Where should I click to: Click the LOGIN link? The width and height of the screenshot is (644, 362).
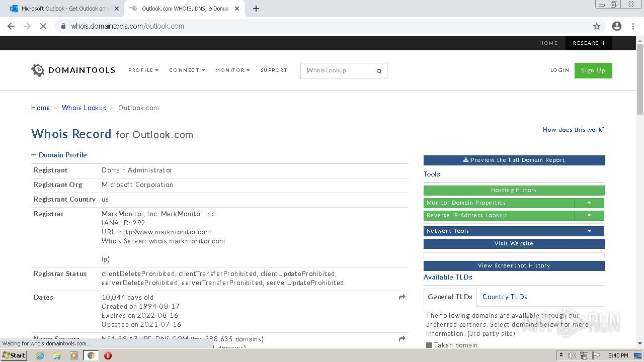click(559, 70)
